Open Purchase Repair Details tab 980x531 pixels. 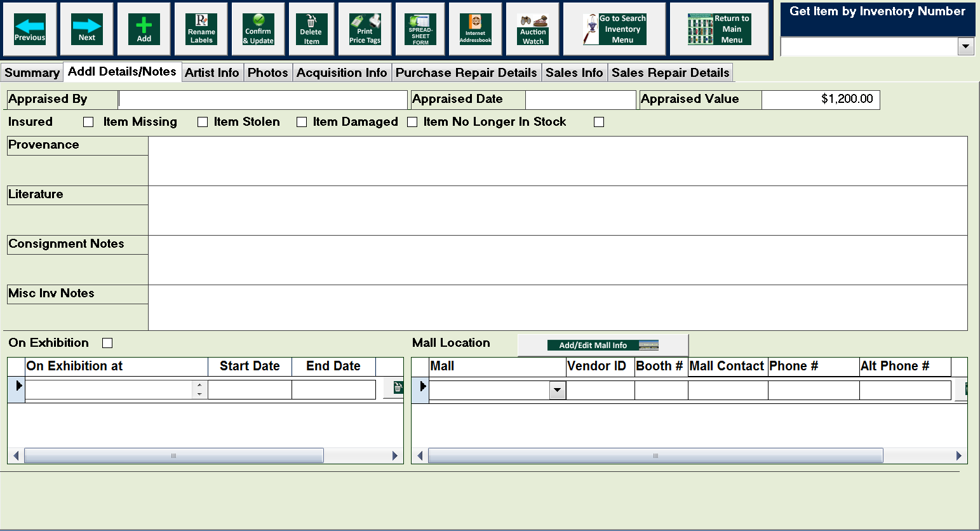click(x=466, y=72)
